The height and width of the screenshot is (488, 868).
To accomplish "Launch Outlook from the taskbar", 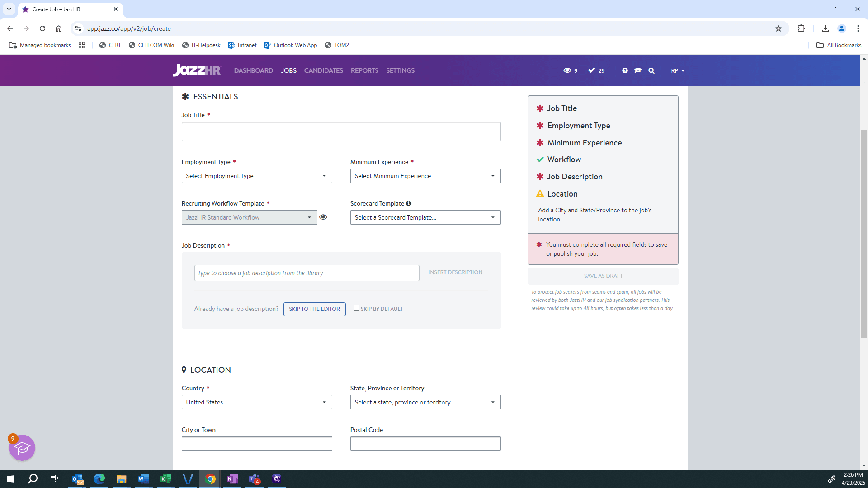I will pyautogui.click(x=77, y=479).
